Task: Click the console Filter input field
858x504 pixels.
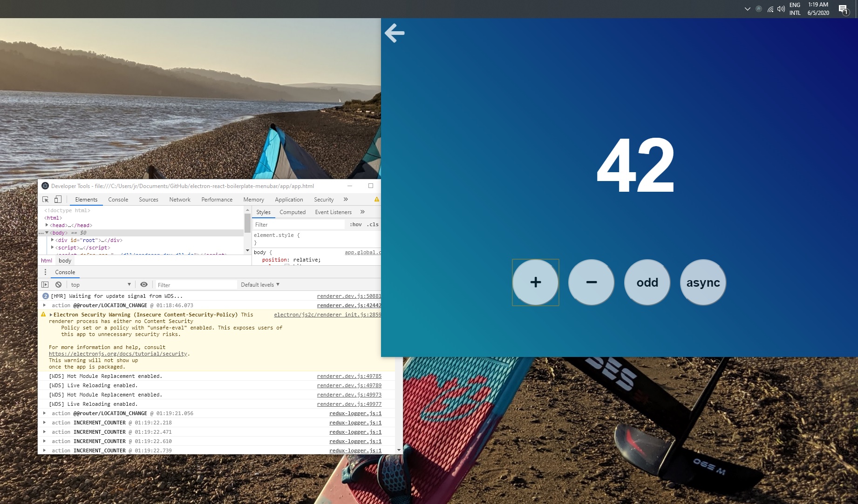Action: coord(196,285)
